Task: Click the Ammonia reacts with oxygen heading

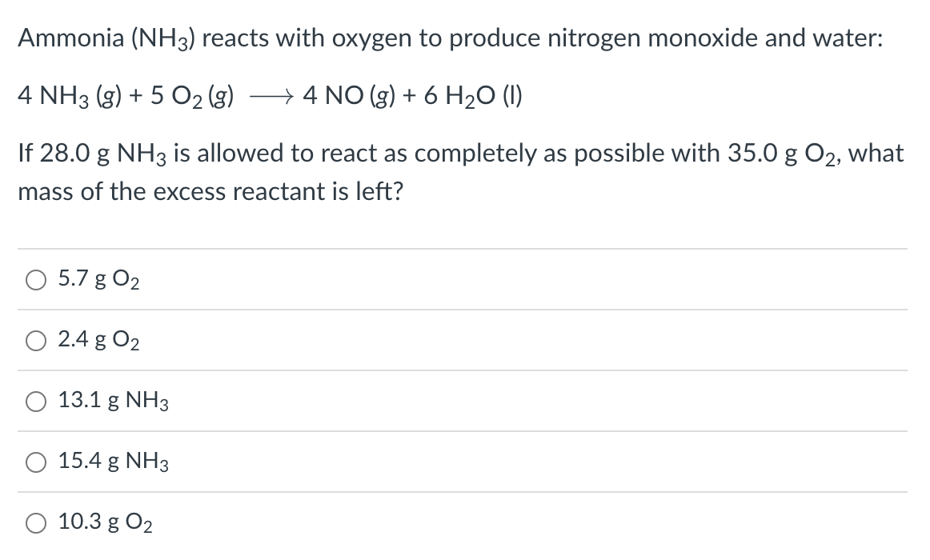Action: pos(450,37)
